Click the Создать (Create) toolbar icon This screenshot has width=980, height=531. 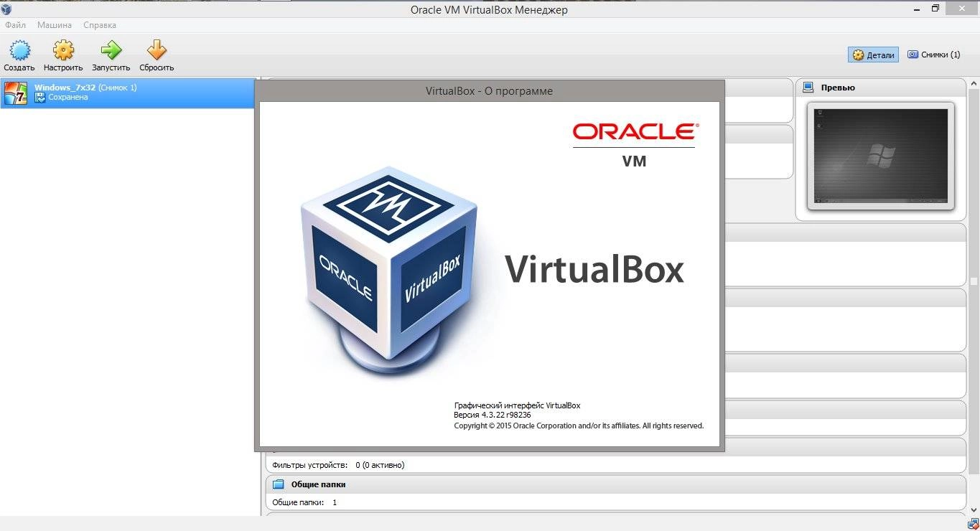19,50
